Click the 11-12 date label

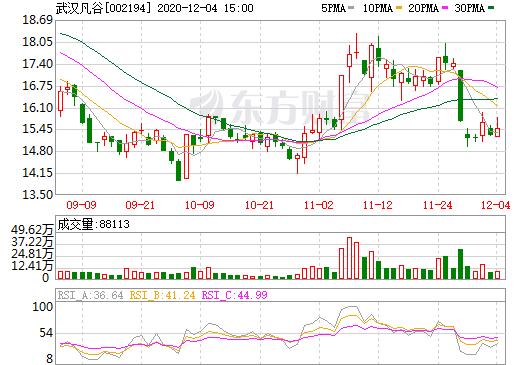(x=378, y=205)
